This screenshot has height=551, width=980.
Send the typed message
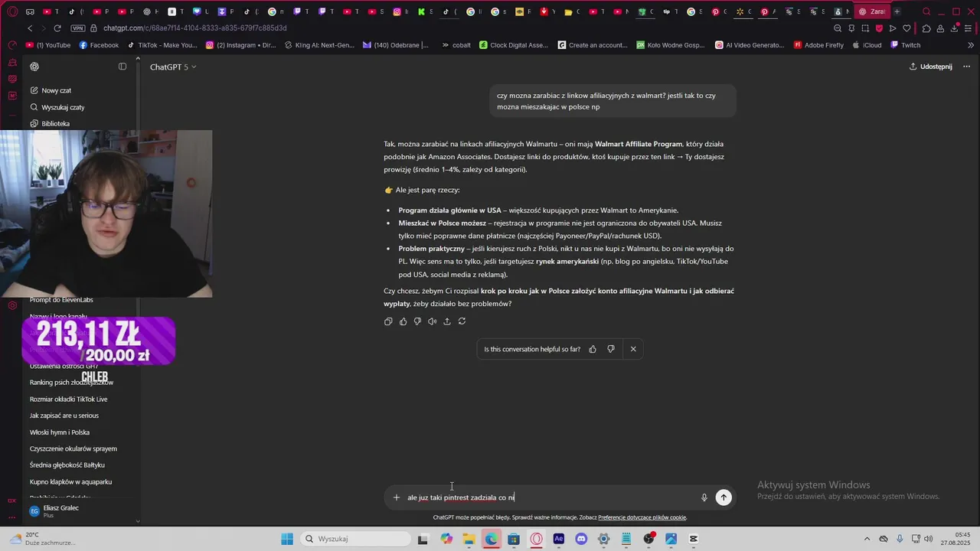(724, 497)
